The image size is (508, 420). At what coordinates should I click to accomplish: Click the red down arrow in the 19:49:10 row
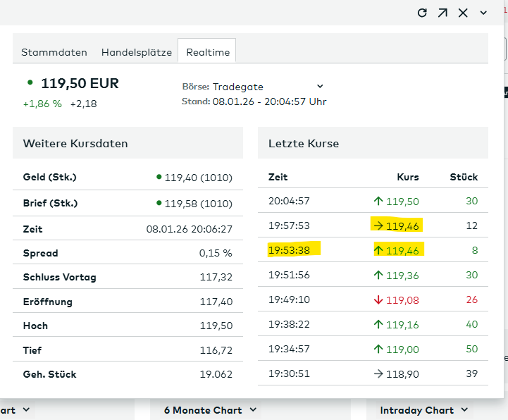[x=378, y=300]
